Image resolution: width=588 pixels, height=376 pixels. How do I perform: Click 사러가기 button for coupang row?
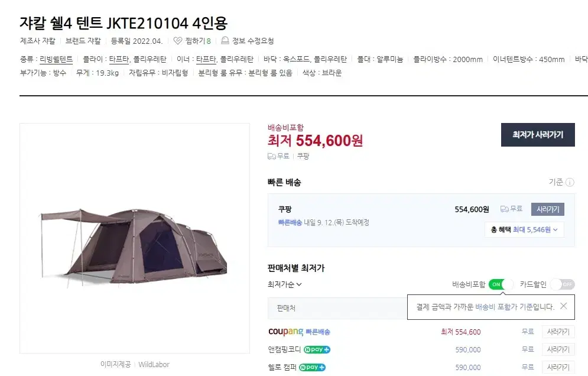558,332
